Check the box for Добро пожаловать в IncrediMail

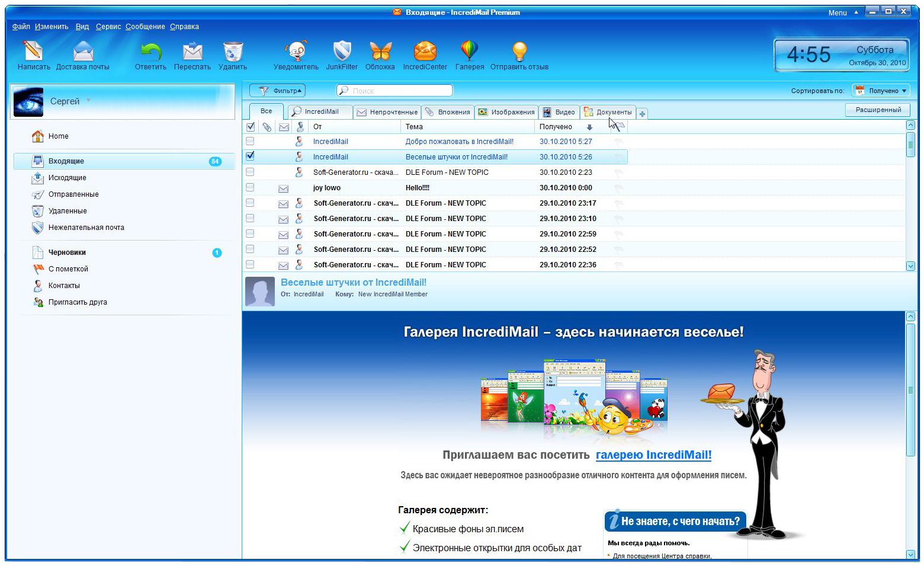pos(250,142)
